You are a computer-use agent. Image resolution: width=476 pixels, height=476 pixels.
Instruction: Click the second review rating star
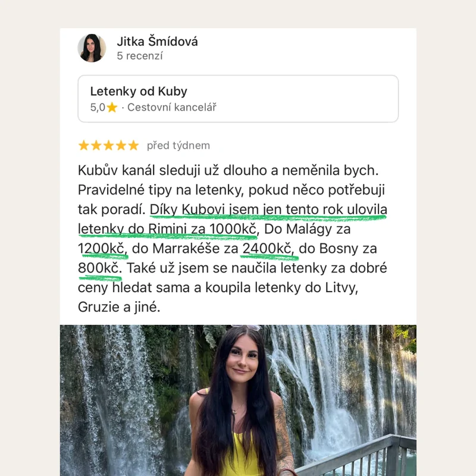96,145
